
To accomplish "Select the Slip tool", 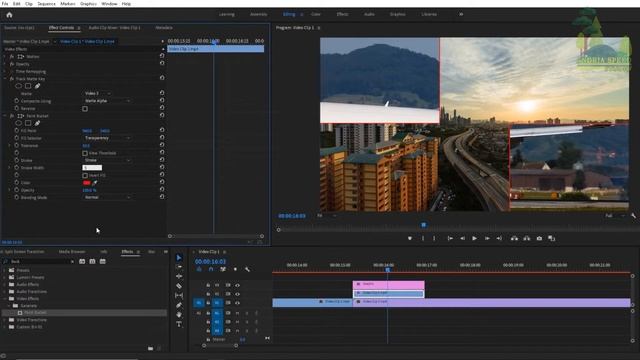I will click(179, 295).
